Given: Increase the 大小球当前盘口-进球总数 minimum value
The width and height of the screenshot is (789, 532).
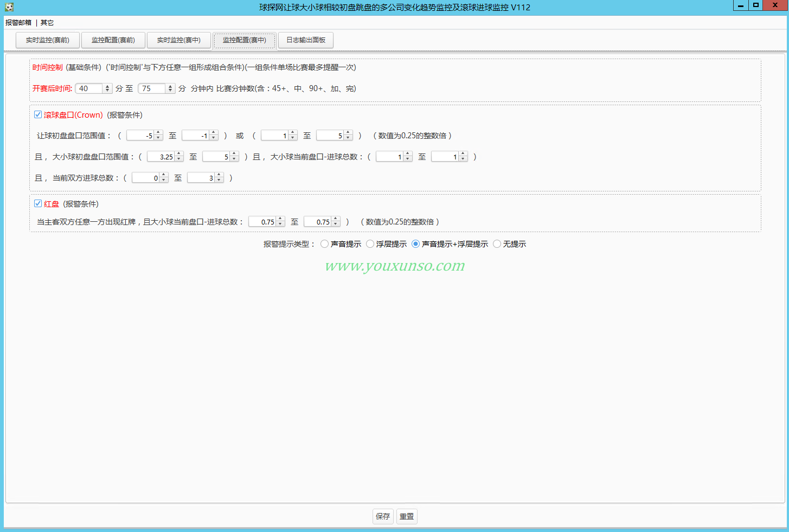Looking at the screenshot, I should point(408,154).
